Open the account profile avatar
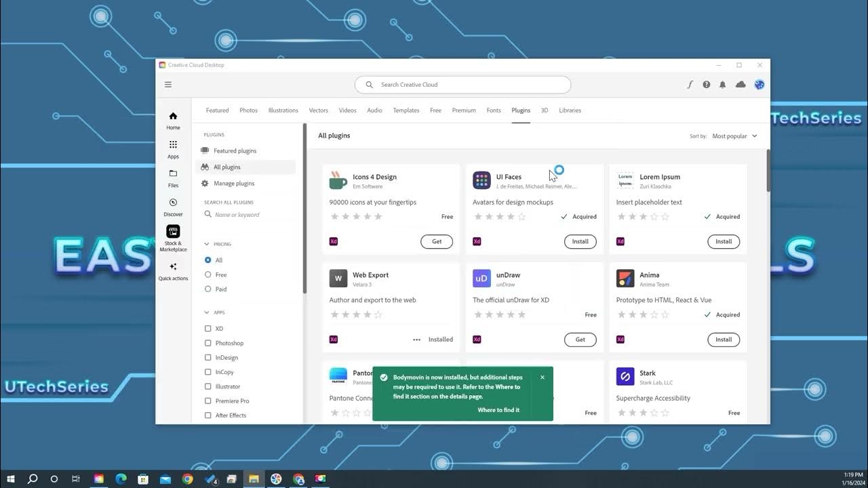 click(x=759, y=85)
